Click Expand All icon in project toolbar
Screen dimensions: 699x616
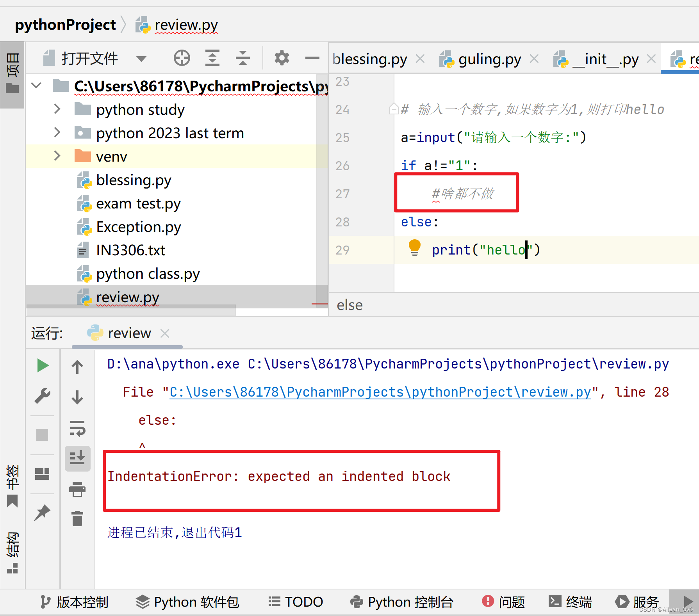212,58
